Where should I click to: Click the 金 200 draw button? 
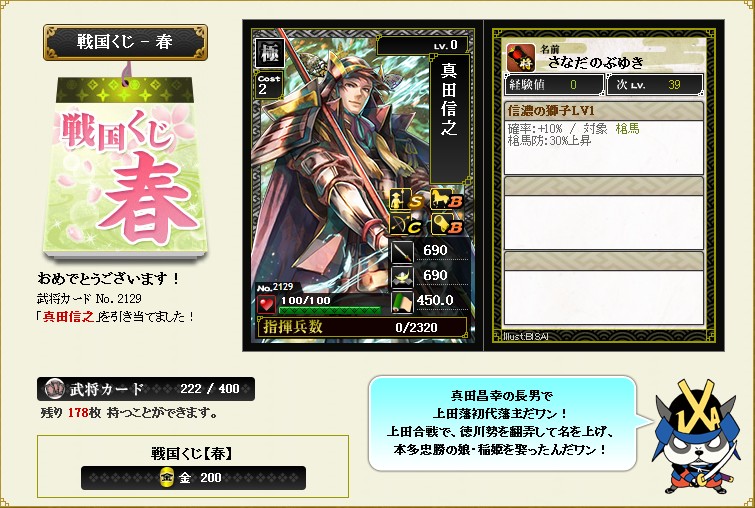tap(193, 478)
